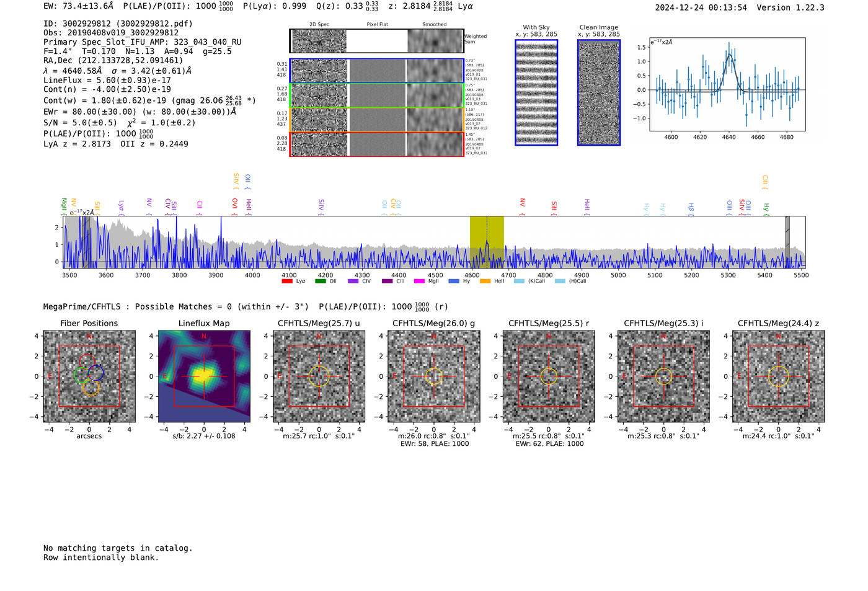Viewport: 868px width, 591px height.
Task: Click the Hβ line marker above the spectrum
Action: (691, 208)
